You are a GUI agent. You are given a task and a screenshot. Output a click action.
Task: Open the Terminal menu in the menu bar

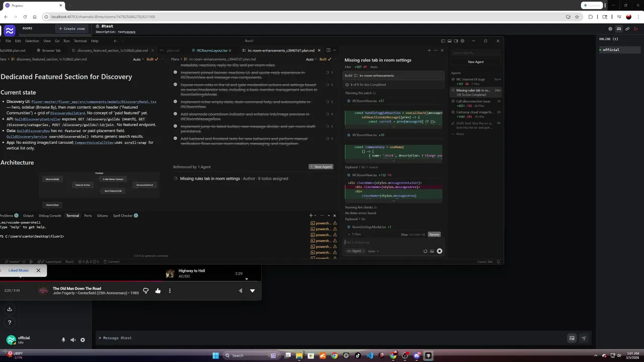(x=80, y=41)
